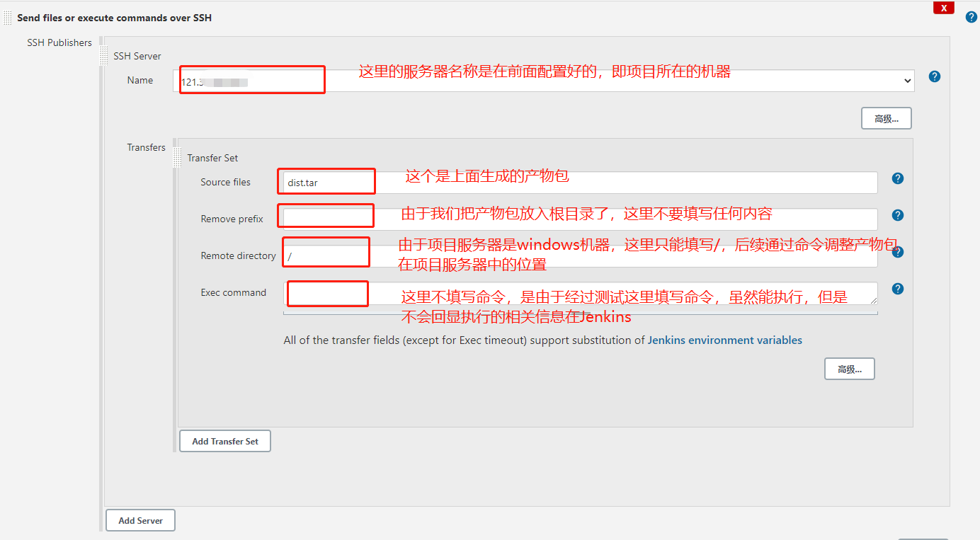Click the Remove prefix label
The width and height of the screenshot is (980, 540).
pyautogui.click(x=232, y=219)
